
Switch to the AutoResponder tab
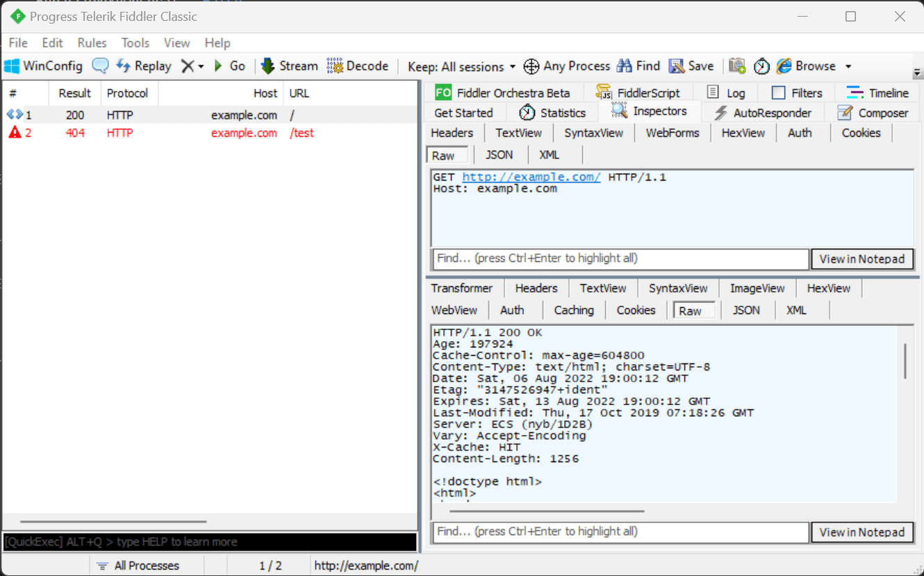(763, 113)
